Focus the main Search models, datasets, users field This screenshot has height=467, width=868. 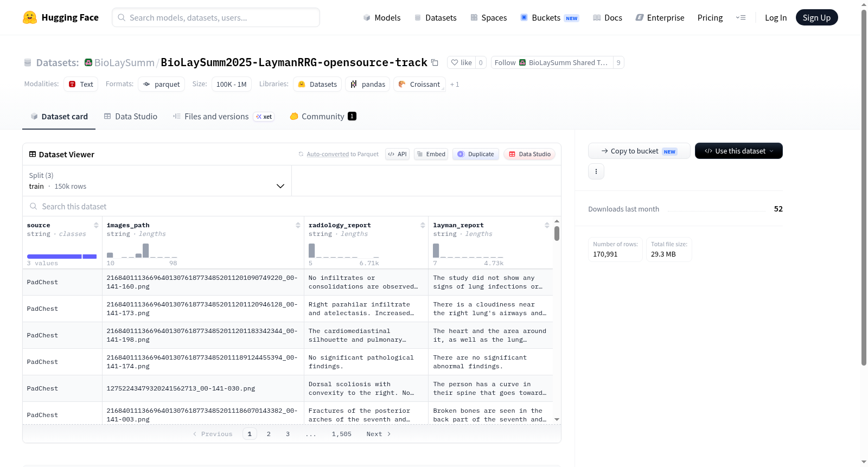(216, 17)
